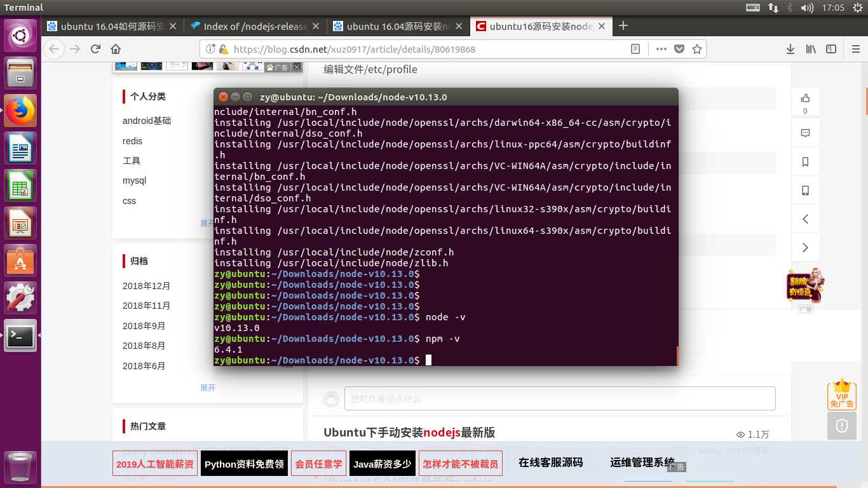Reload the current Firefox page
Screen dimensions: 868x488
pos(96,49)
